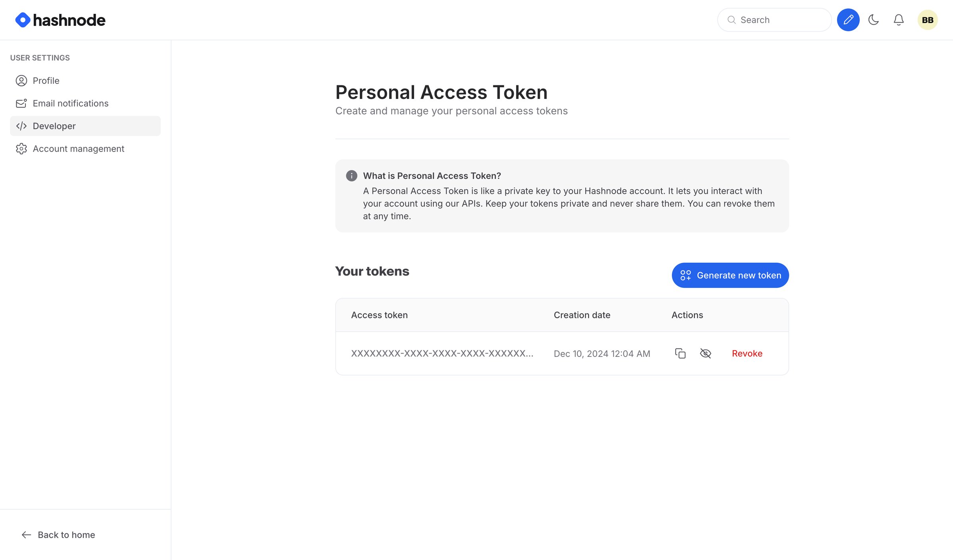953x560 pixels.
Task: Click the date Dec 10, 2024 12:04 AM
Action: 602,354
